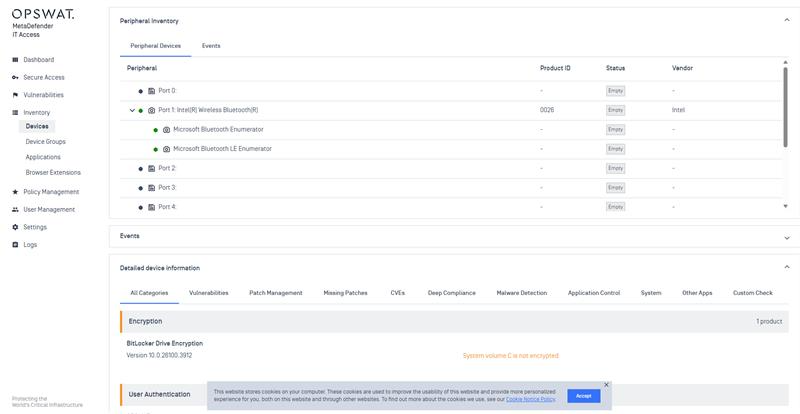
Task: Click the peripheral table scroll up arrow
Action: click(785, 62)
